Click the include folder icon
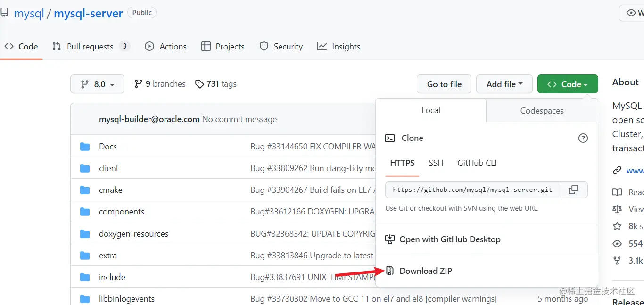This screenshot has height=305, width=644. pos(85,277)
